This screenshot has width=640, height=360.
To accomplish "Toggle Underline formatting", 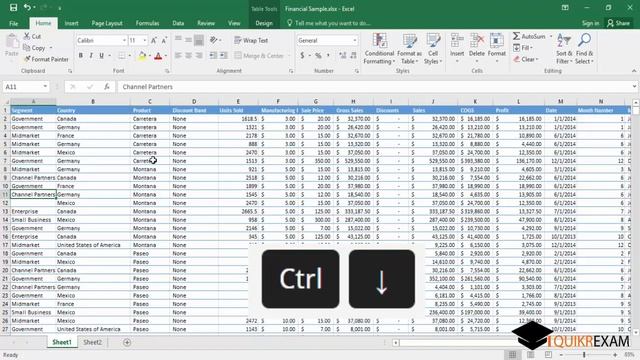I will [101, 56].
